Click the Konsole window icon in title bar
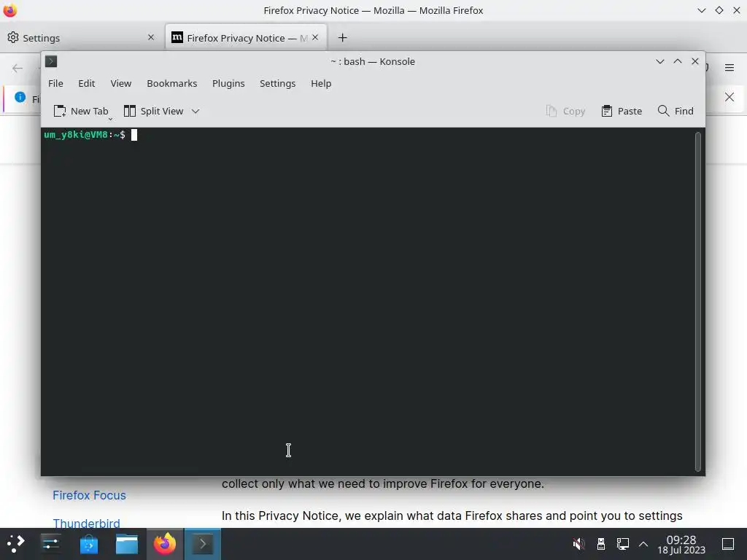747x560 pixels. coord(51,61)
